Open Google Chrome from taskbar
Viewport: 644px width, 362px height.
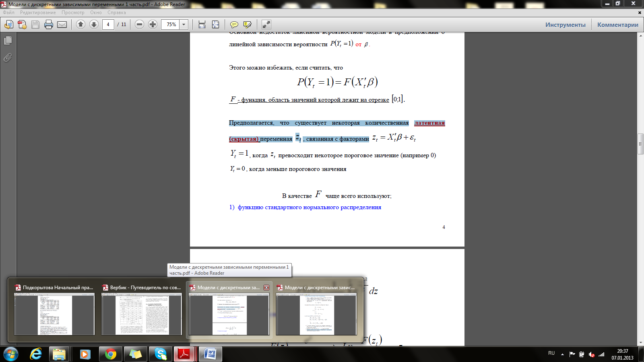click(110, 354)
